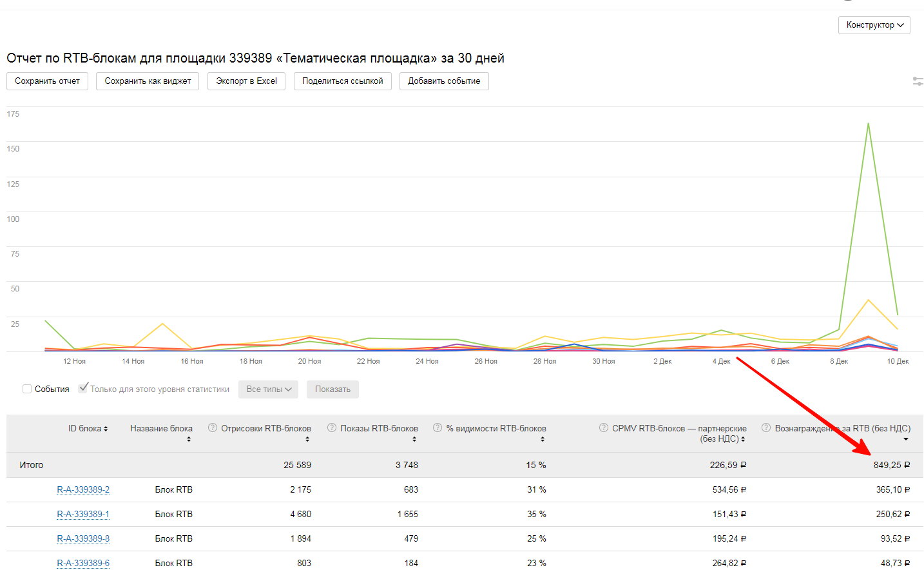Click Сохранить как виджет
Screen dimensions: 924x570
[148, 81]
